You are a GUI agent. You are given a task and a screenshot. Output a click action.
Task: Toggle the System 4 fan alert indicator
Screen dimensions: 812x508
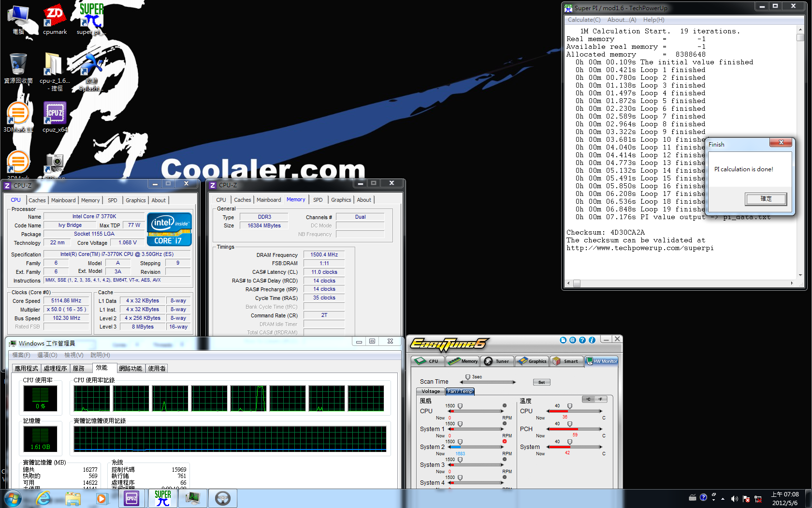(x=505, y=477)
